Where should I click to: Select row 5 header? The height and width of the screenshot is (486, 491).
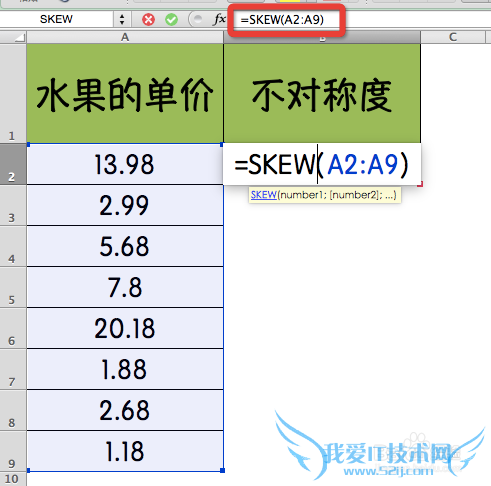pos(13,287)
